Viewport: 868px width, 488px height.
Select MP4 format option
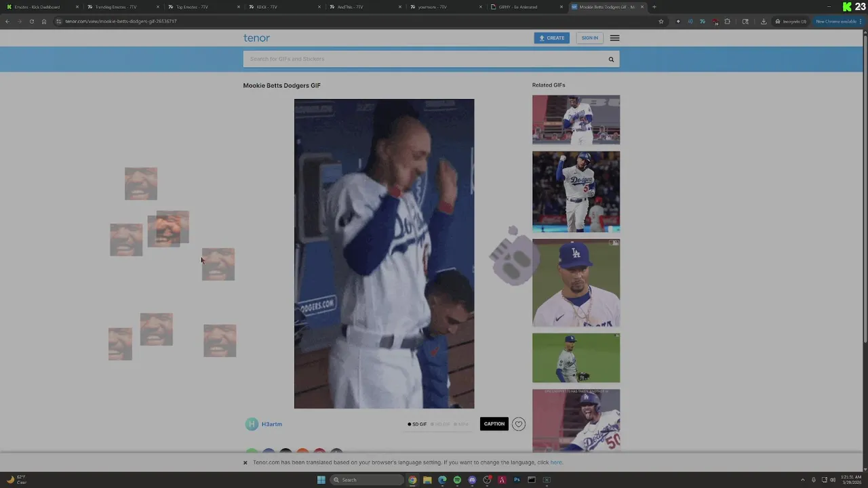[x=461, y=424]
